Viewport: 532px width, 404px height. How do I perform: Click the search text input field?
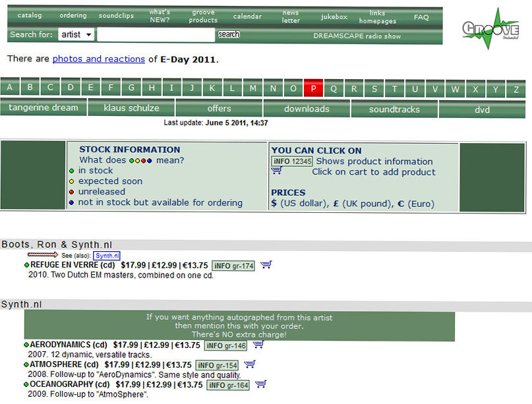point(156,34)
